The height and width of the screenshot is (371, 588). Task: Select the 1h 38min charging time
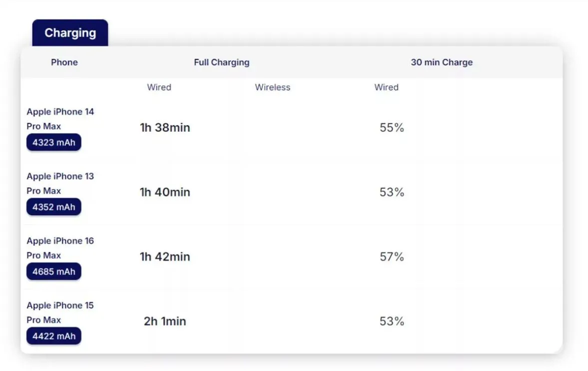tap(165, 128)
